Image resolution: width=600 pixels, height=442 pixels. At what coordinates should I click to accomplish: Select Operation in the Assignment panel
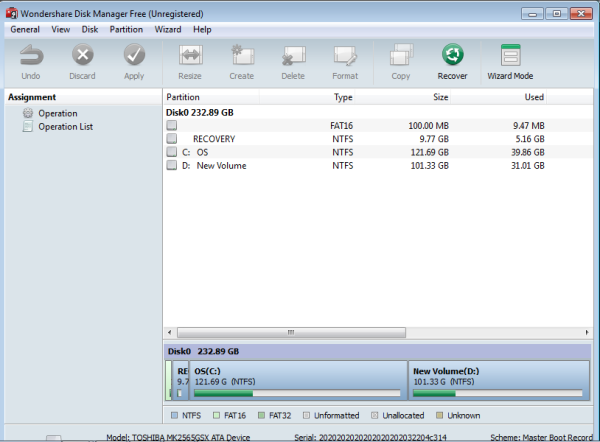57,113
